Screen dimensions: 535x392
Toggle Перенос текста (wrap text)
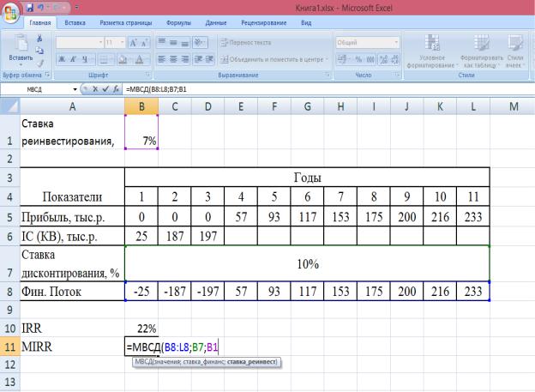pyautogui.click(x=246, y=43)
